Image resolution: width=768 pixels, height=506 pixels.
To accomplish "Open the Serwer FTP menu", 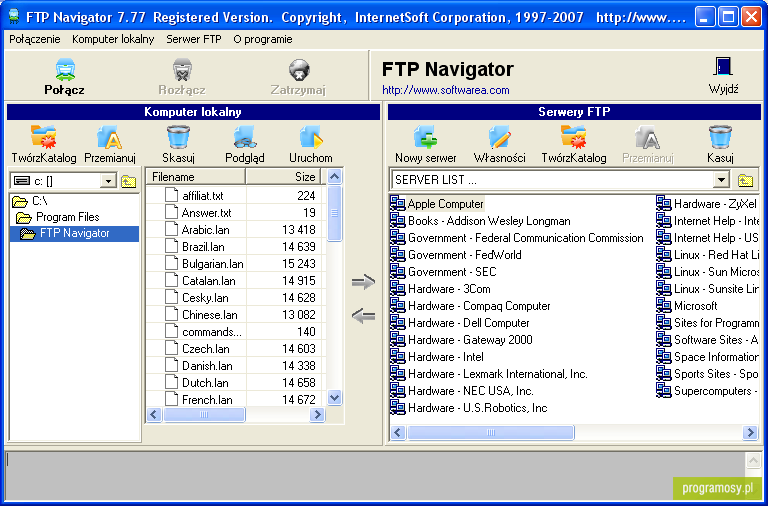I will 194,39.
